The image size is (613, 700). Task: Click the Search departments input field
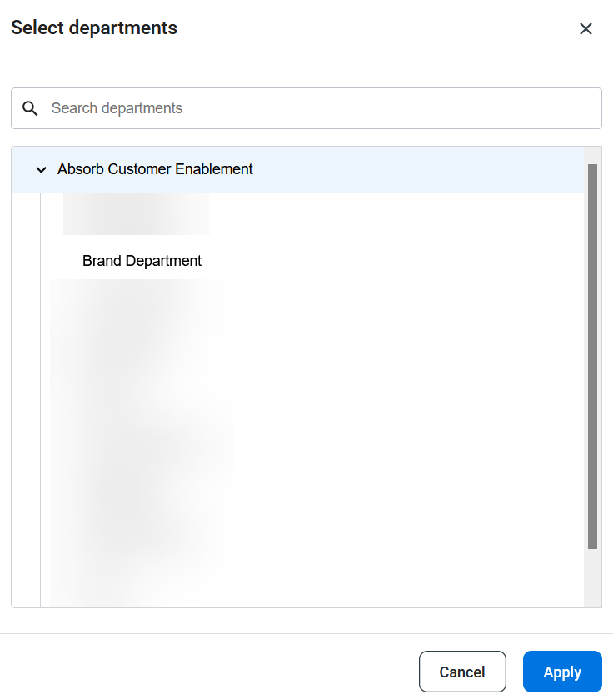point(306,108)
